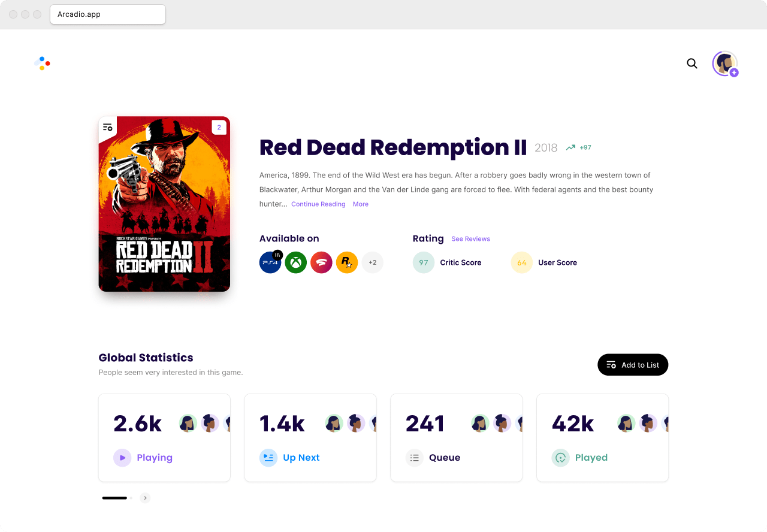
Task: Click the Queue list icon
Action: [414, 458]
